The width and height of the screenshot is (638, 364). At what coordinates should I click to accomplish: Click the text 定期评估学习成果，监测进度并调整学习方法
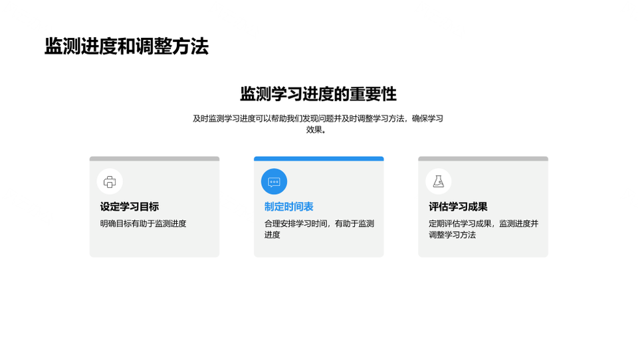click(x=484, y=229)
